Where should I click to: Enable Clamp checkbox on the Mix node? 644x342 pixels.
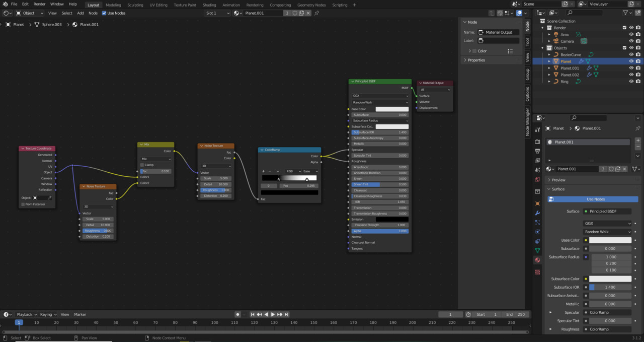point(142,165)
